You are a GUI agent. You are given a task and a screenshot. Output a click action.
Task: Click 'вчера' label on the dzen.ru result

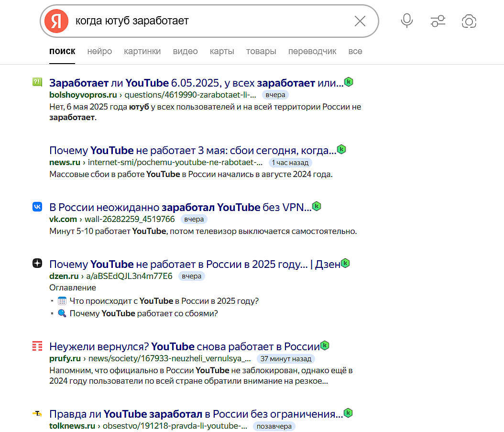point(192,277)
